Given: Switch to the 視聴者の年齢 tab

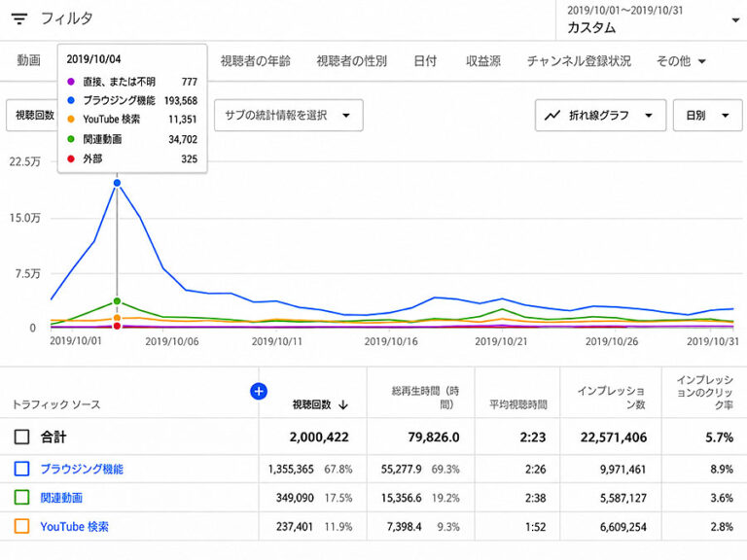Looking at the screenshot, I should [x=256, y=61].
